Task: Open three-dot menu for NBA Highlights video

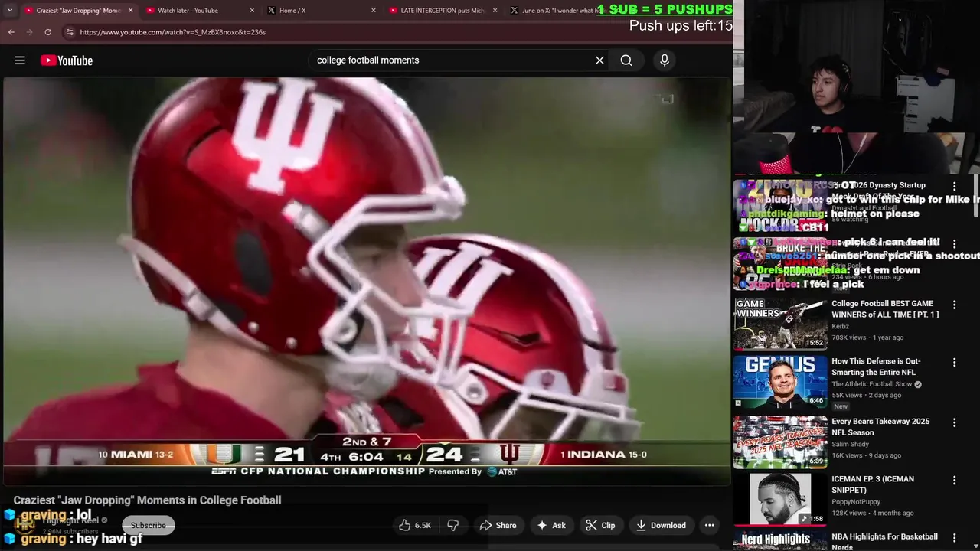Action: click(954, 538)
